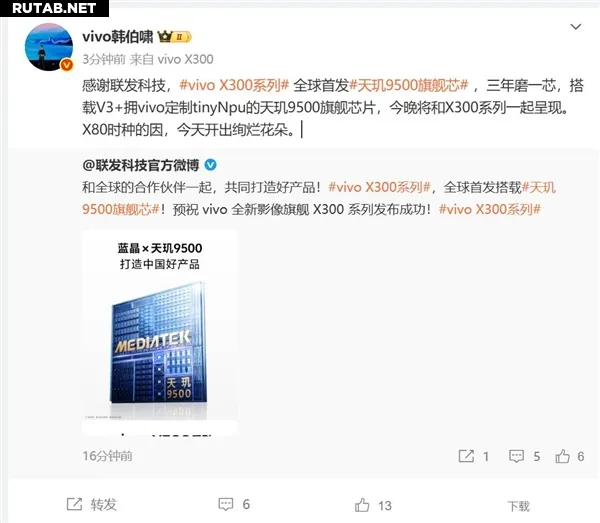Open @联发科技官方微博 account link
The image size is (600, 523).
pyautogui.click(x=141, y=165)
